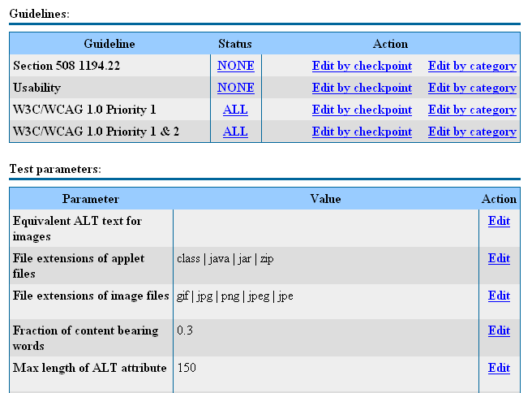The width and height of the screenshot is (532, 393).
Task: Open ALL status for W3C/WCAG 1.0 Priority 1
Action: point(235,110)
